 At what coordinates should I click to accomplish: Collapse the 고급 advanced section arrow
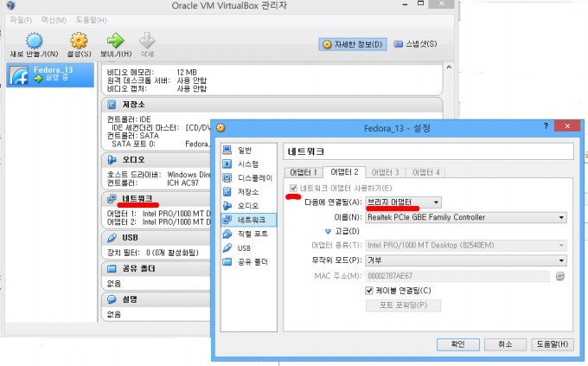[328, 232]
